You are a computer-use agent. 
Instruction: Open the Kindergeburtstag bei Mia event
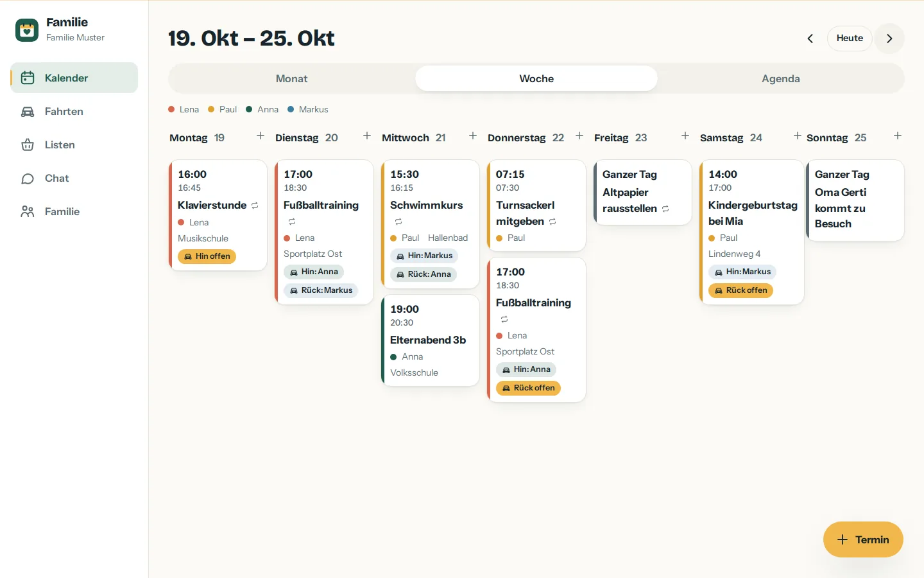point(752,232)
